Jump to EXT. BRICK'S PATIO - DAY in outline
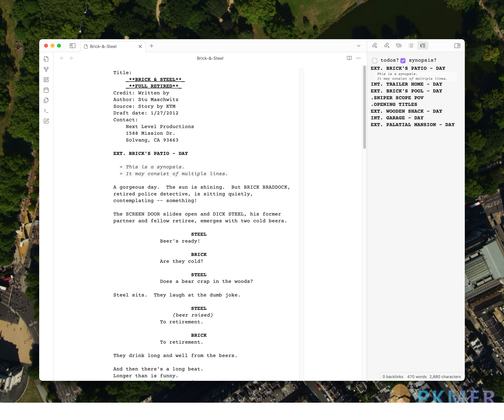504x420 pixels. (x=408, y=68)
